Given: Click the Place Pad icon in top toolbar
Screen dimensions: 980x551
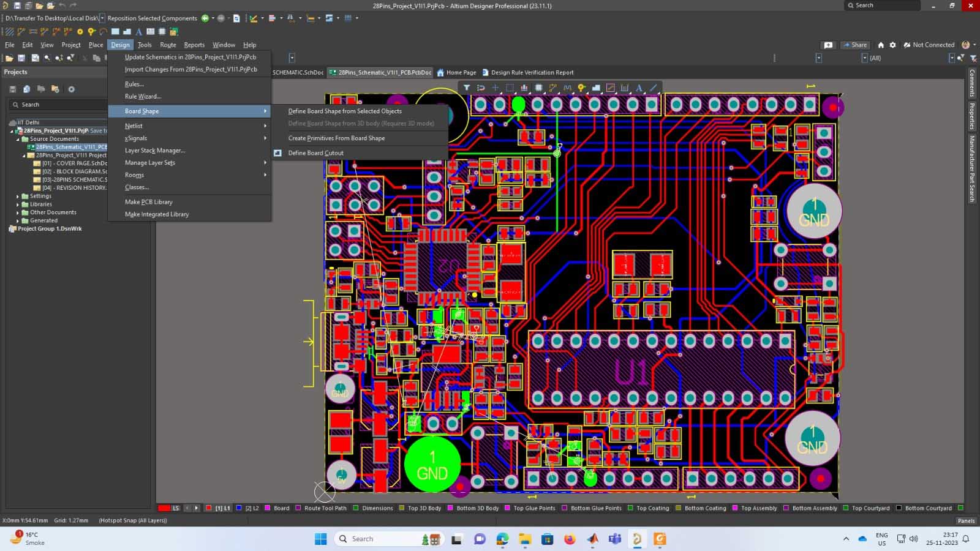Looking at the screenshot, I should (80, 32).
